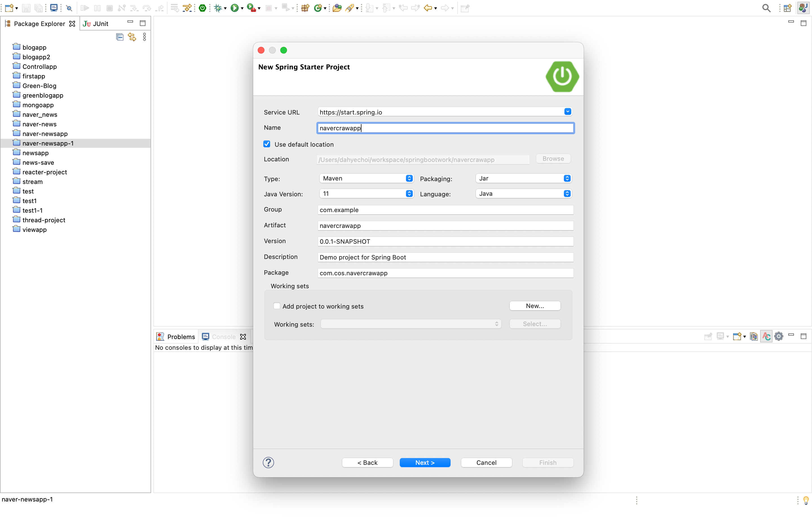The image size is (812, 519).
Task: Open the Debug button dropdown arrow
Action: point(225,8)
